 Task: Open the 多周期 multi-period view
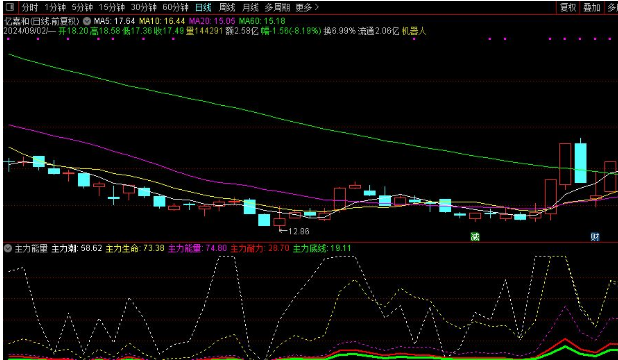point(277,7)
